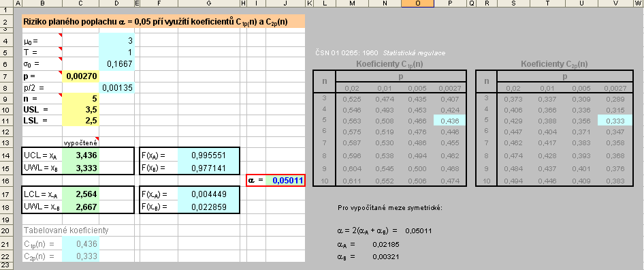The height and width of the screenshot is (270, 644).
Task: Select the highlighted C1p coefficient 0,436 in table
Action: (x=450, y=120)
